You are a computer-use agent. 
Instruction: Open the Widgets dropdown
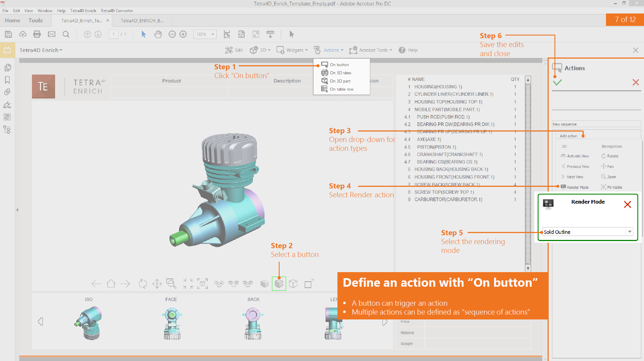coord(292,50)
